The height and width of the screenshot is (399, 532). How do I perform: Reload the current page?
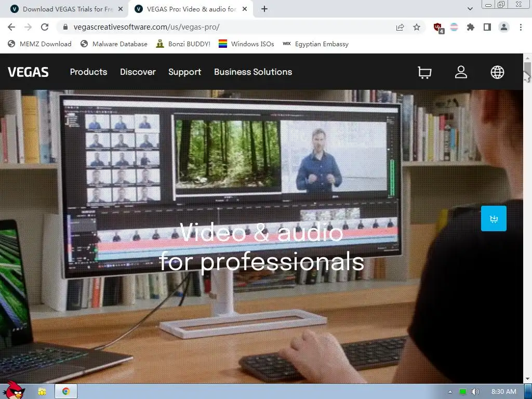[x=45, y=27]
